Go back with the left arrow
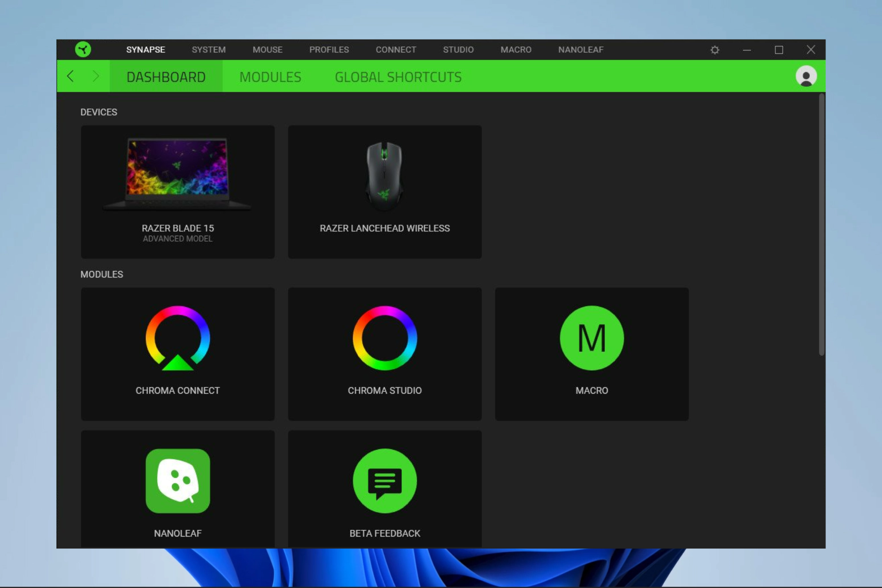This screenshot has height=588, width=882. [x=70, y=76]
